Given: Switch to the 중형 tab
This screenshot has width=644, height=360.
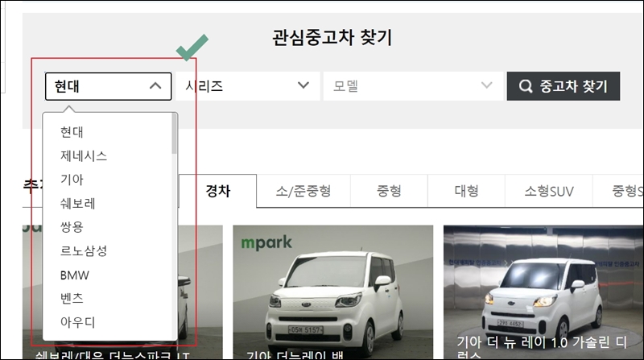Looking at the screenshot, I should 389,191.
